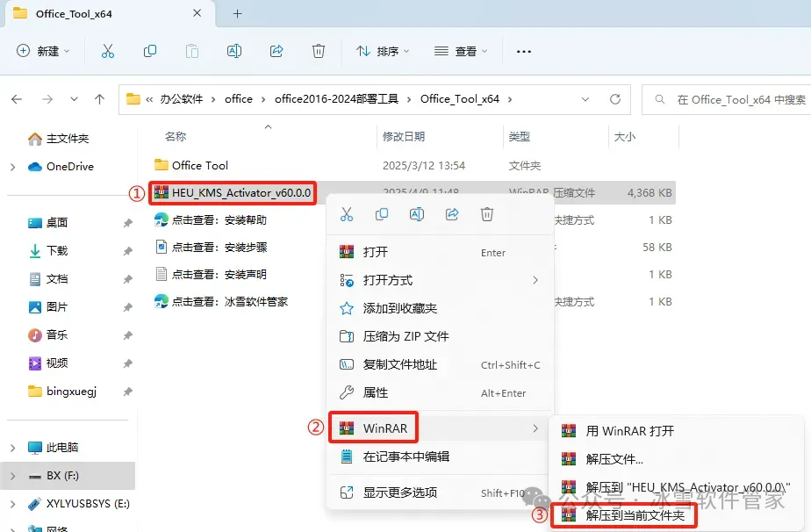This screenshot has width=811, height=532.
Task: Choose 解压到 "HEU_KMS_Activator_v60.0.0\"
Action: [x=678, y=487]
